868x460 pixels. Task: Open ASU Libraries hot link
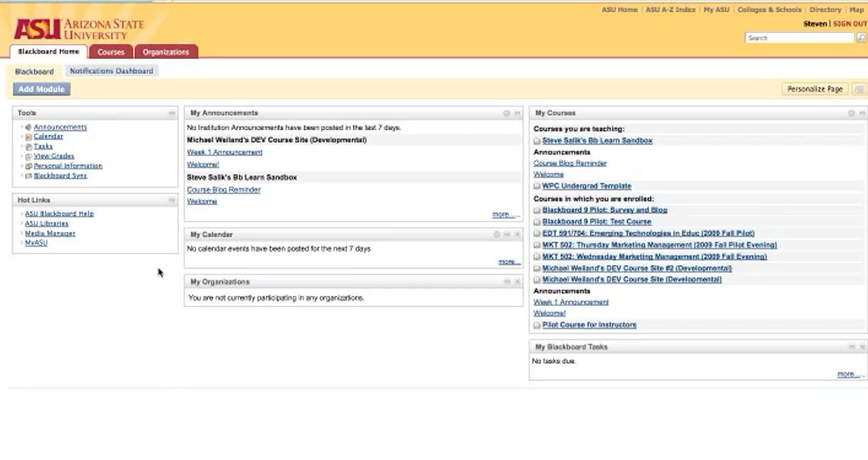click(47, 224)
